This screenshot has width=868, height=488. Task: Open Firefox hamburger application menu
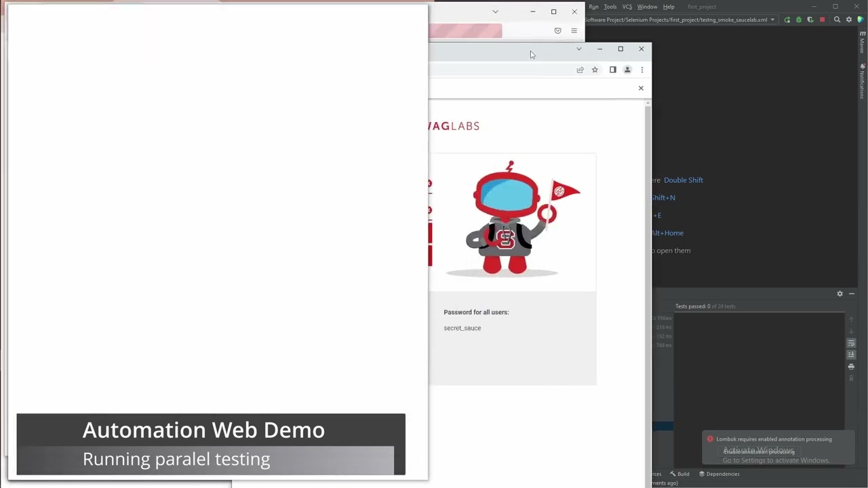tap(574, 30)
